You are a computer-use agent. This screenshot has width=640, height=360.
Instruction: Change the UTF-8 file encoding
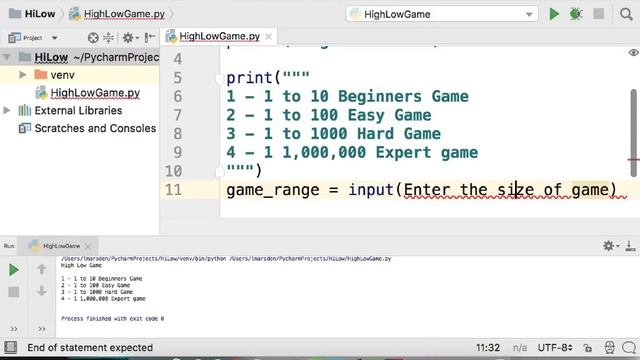[555, 348]
